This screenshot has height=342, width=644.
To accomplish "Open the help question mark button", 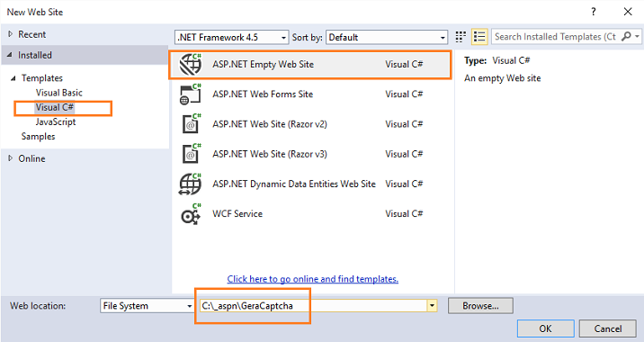I will 594,12.
